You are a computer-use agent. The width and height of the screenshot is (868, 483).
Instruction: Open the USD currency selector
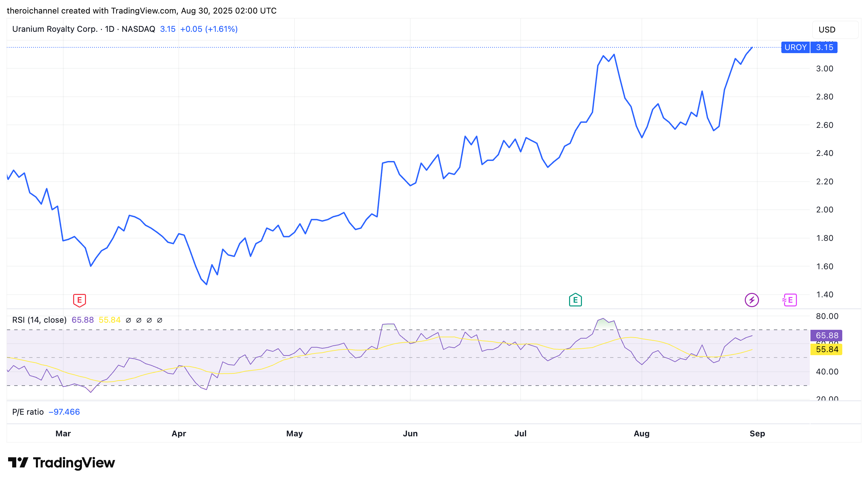pos(834,30)
